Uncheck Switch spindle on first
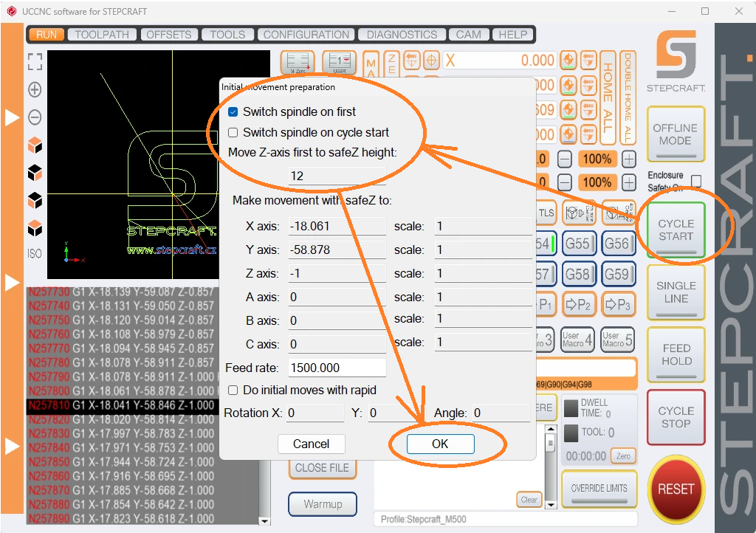Image resolution: width=756 pixels, height=533 pixels. (x=233, y=111)
